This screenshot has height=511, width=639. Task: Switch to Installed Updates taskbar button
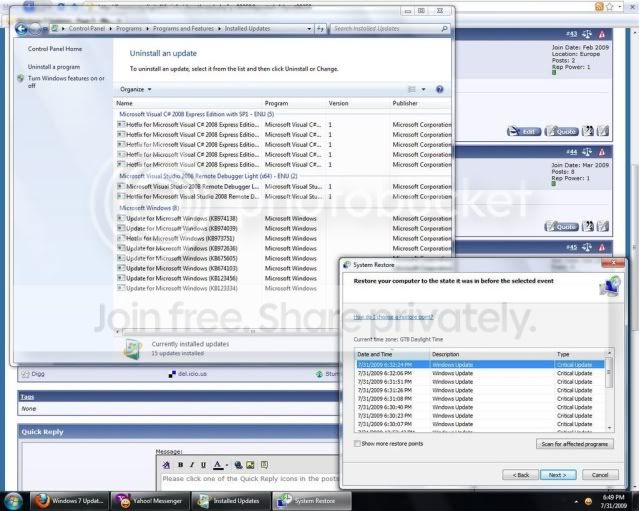pyautogui.click(x=229, y=501)
